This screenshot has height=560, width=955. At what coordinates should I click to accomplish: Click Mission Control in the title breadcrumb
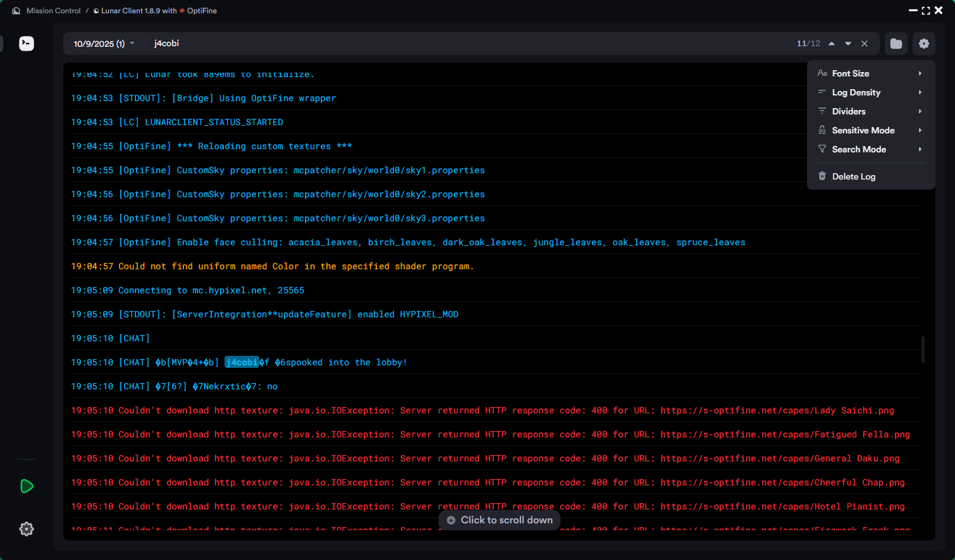click(53, 11)
